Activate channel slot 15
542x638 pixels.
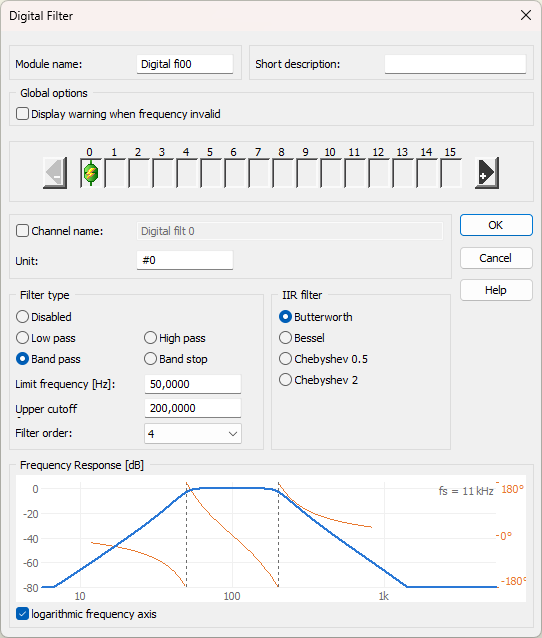pyautogui.click(x=451, y=173)
